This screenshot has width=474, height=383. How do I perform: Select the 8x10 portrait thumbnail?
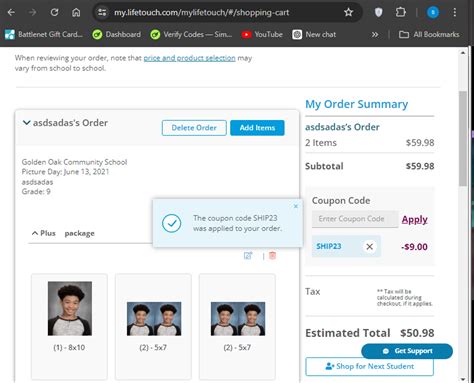(x=70, y=308)
